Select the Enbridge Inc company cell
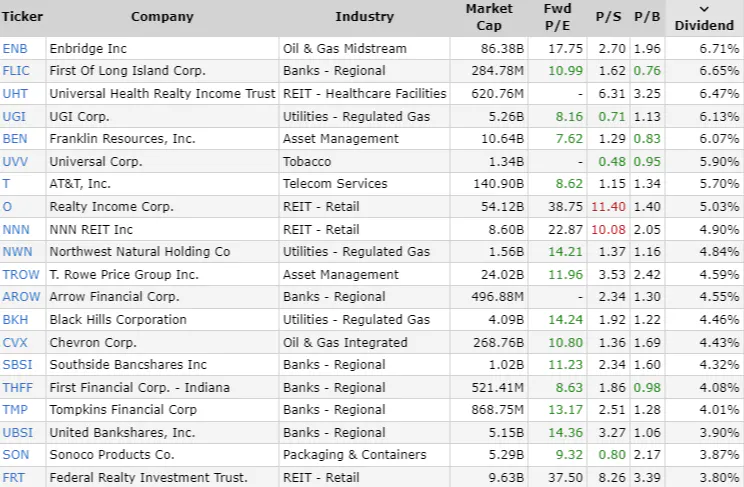The height and width of the screenshot is (487, 744). tap(162, 48)
